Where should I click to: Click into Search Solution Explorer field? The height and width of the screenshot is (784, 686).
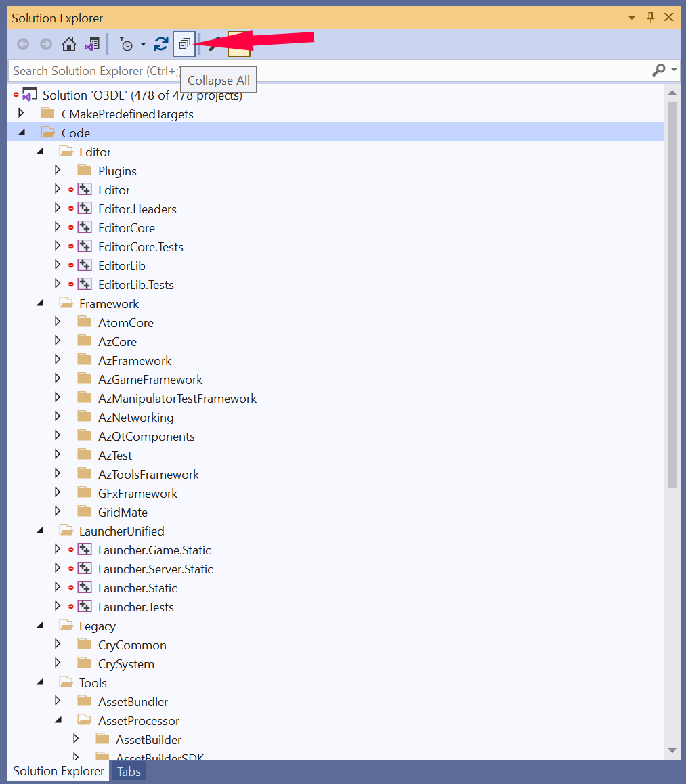pyautogui.click(x=330, y=70)
